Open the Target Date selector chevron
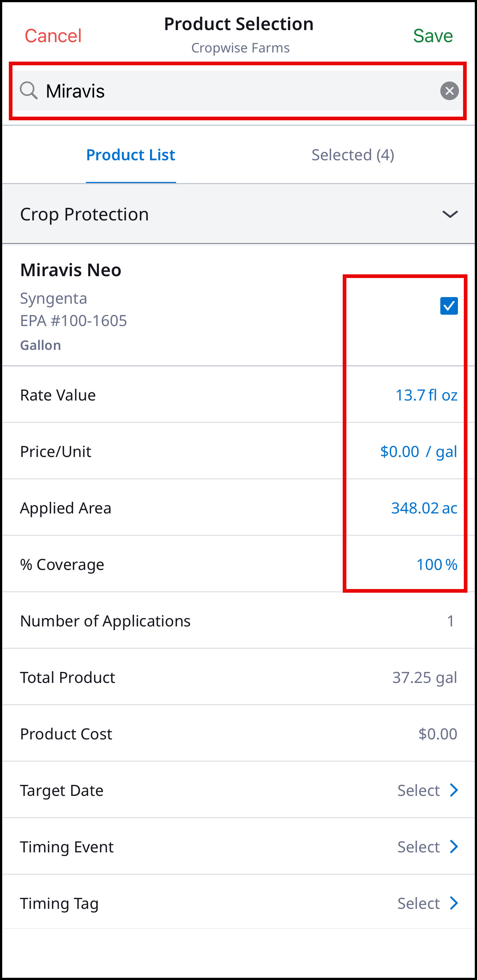The height and width of the screenshot is (980, 477). [x=454, y=790]
